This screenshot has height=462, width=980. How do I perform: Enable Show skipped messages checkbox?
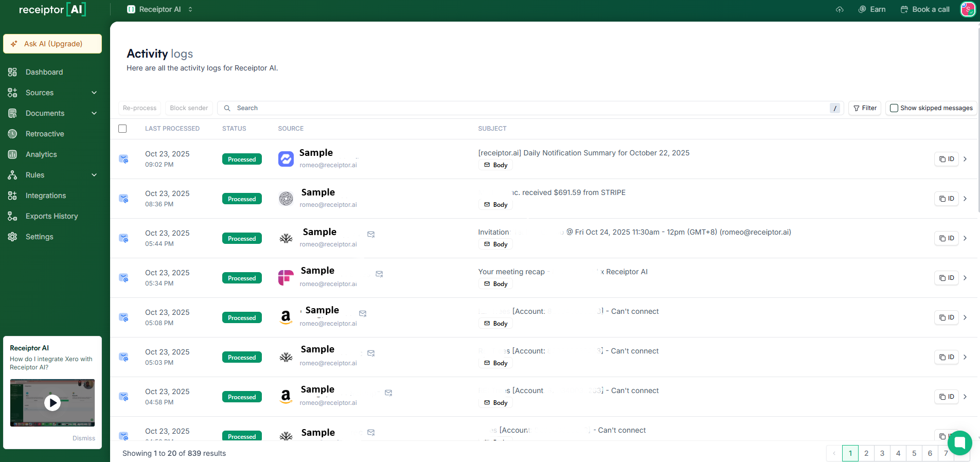point(894,108)
